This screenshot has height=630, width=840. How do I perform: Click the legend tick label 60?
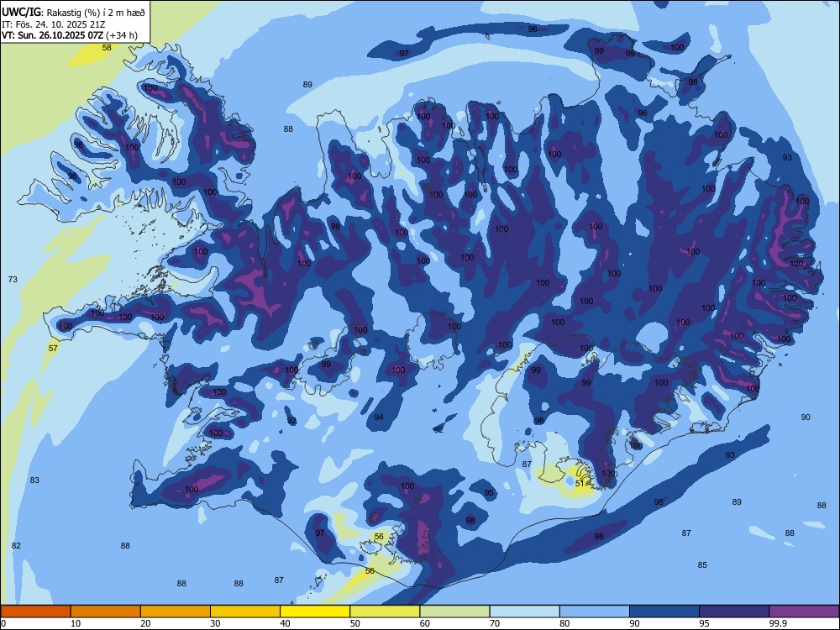coord(425,623)
